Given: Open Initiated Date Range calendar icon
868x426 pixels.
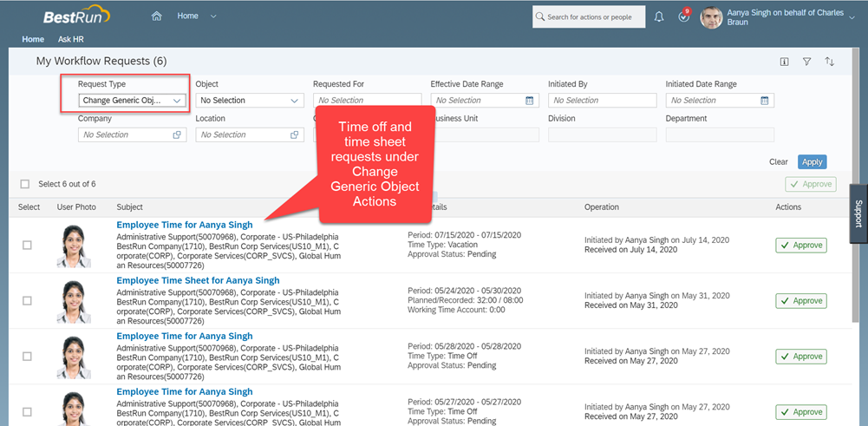Looking at the screenshot, I should [x=765, y=101].
